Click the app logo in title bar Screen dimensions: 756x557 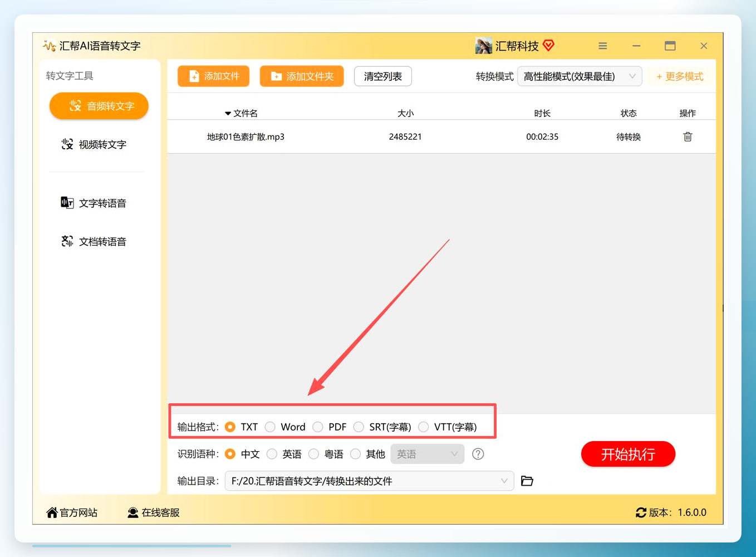click(49, 46)
